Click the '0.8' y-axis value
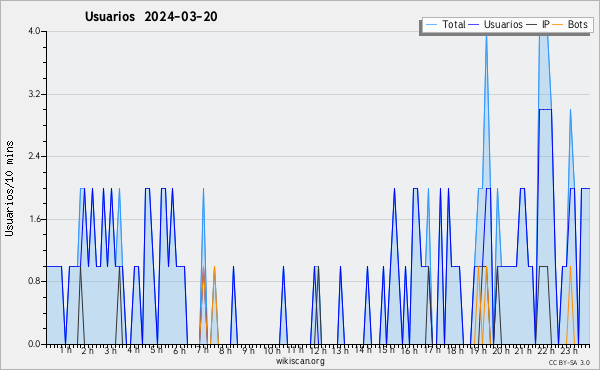Screen dimensions: 600x370 click(34, 281)
